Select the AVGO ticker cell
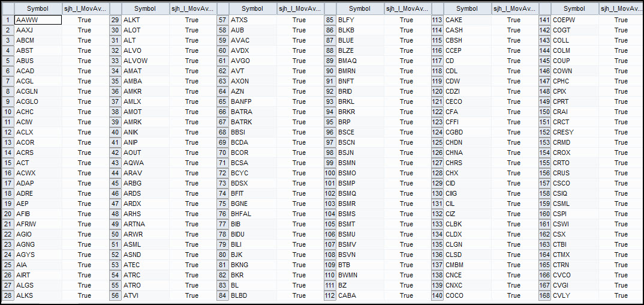This screenshot has width=644, height=305. click(252, 61)
